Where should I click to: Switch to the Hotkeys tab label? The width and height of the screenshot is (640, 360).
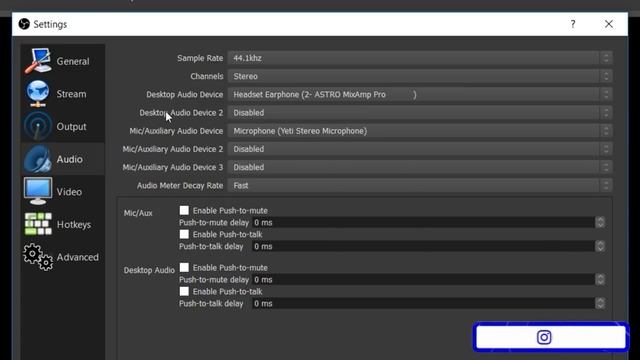click(74, 224)
